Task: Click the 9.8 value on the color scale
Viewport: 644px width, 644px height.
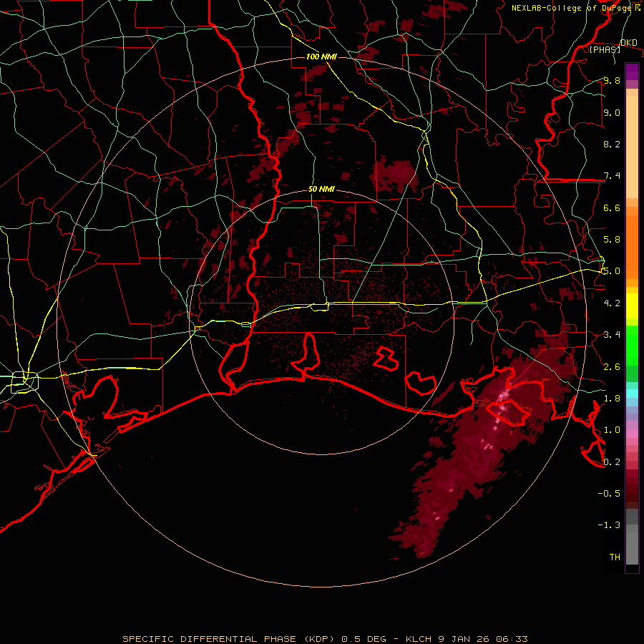Action: [x=612, y=80]
